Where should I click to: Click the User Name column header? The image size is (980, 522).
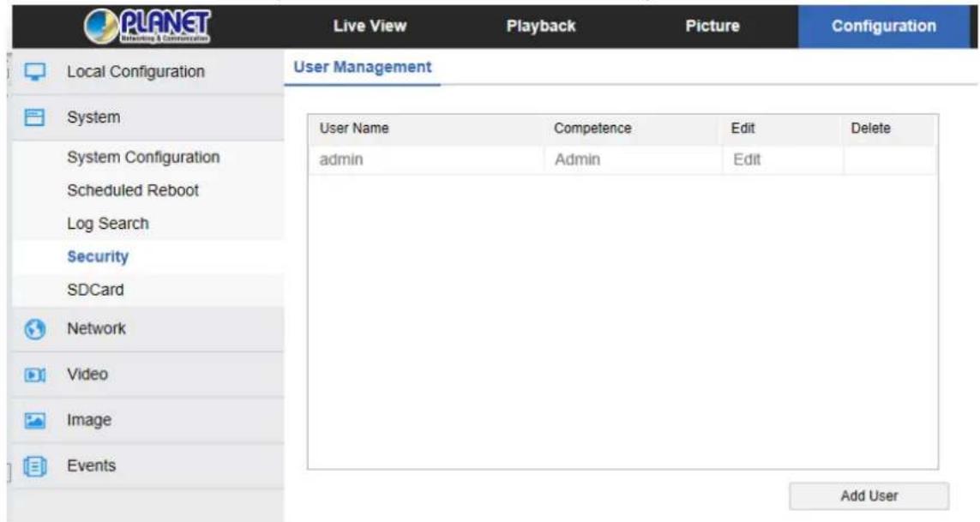point(354,129)
